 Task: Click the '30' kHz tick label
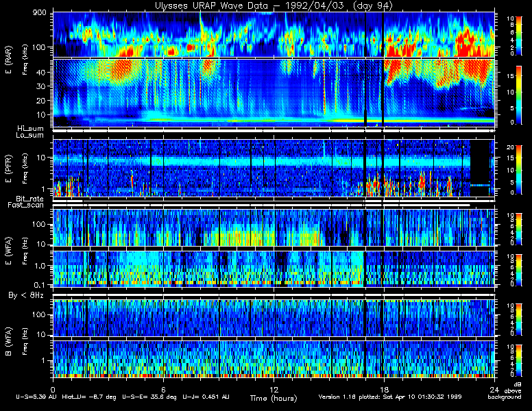tap(40, 86)
